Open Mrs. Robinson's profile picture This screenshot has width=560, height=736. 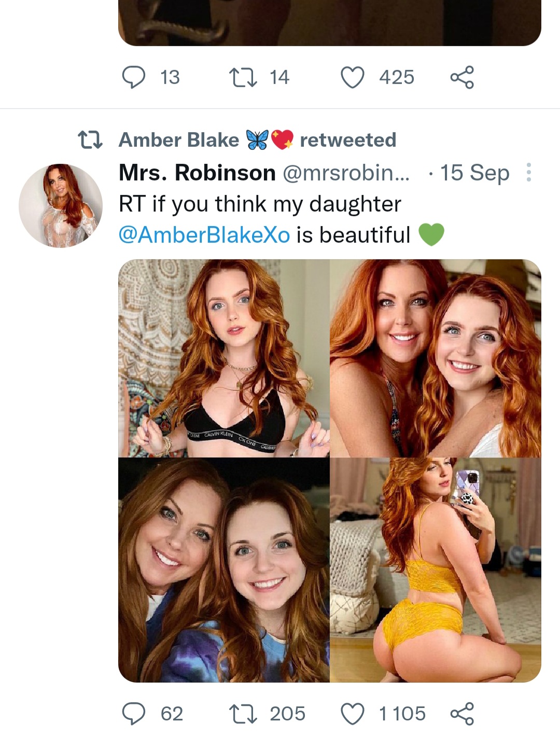coord(61,205)
